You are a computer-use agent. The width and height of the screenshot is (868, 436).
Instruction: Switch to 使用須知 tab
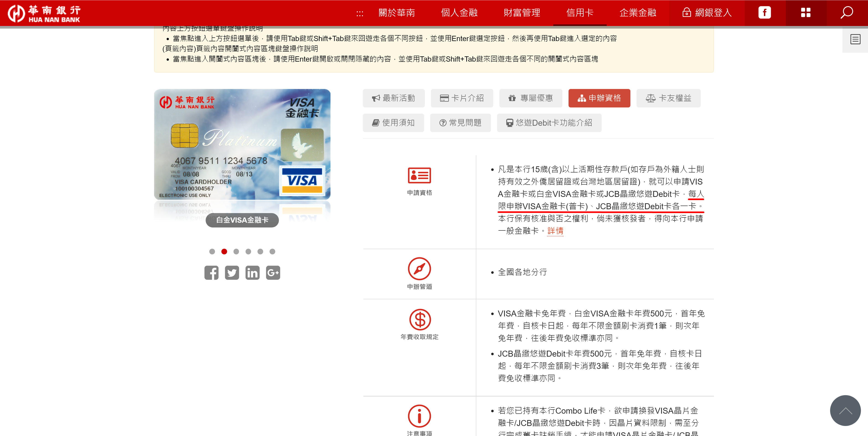pos(393,123)
